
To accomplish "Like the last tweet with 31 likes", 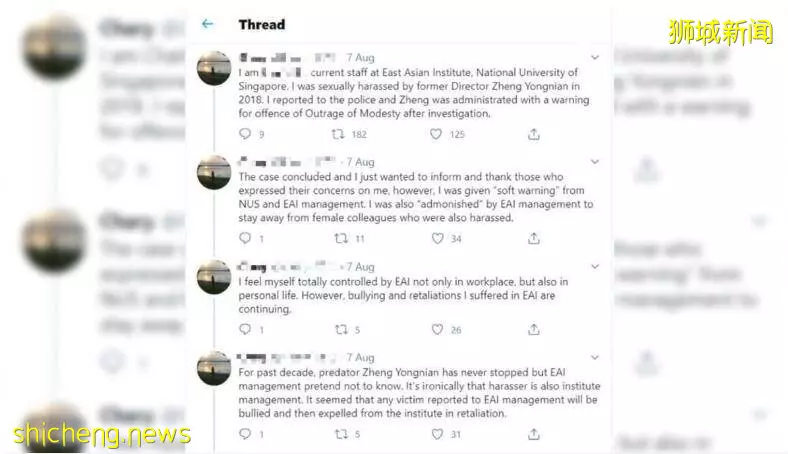I will tap(437, 433).
